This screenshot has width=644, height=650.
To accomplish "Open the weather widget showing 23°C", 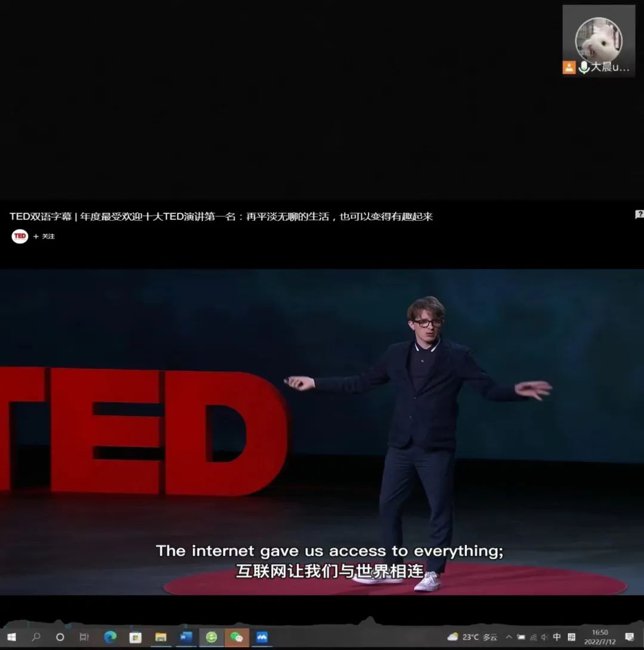I will click(x=472, y=637).
